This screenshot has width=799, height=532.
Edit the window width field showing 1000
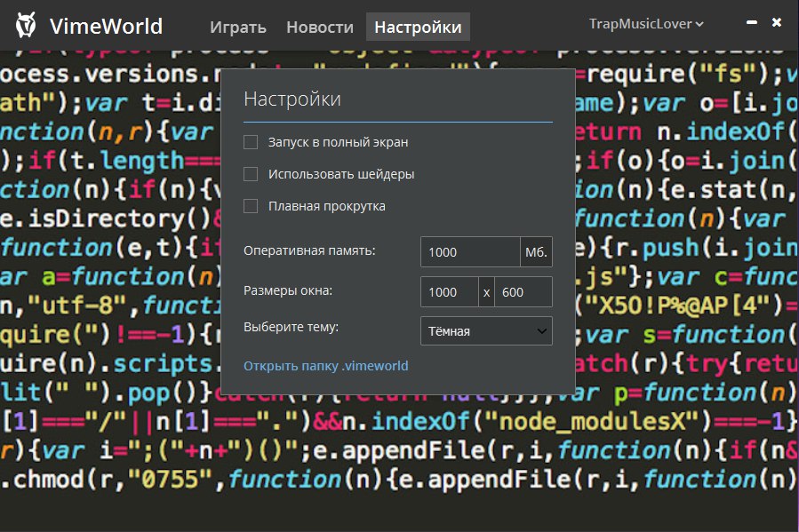tap(450, 292)
